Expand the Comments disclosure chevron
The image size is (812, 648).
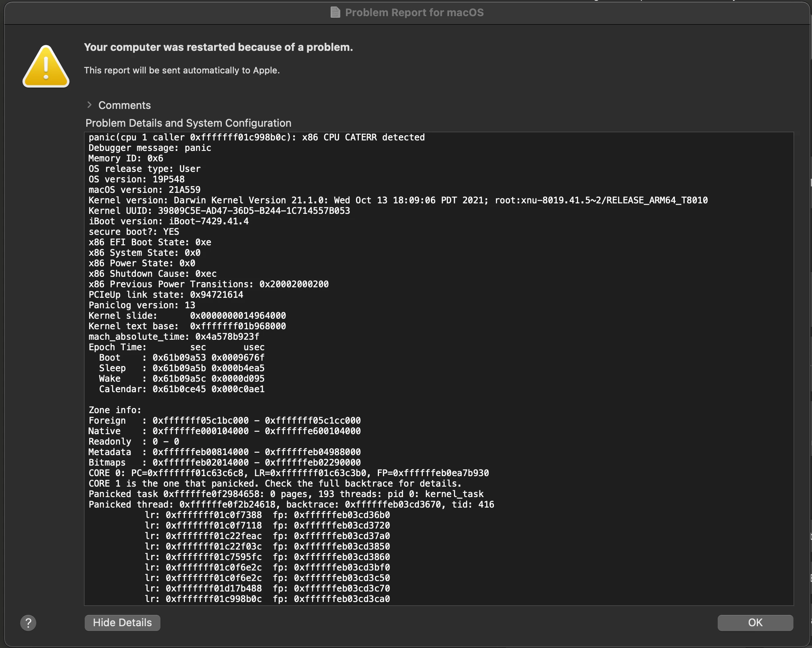click(90, 105)
